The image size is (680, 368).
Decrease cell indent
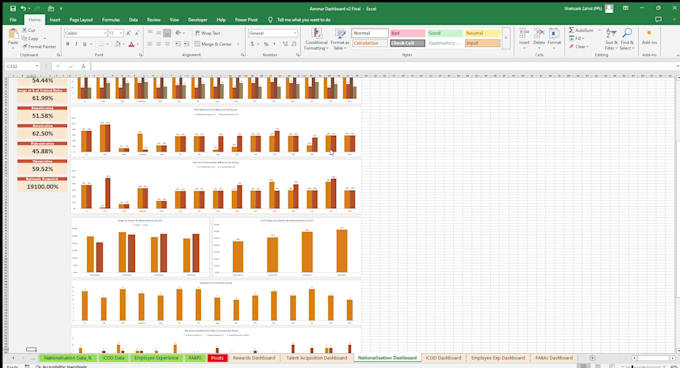178,44
